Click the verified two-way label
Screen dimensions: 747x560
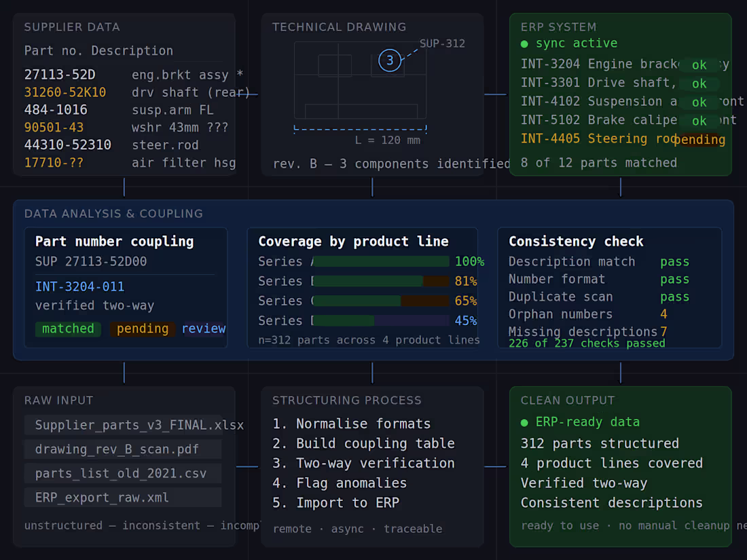pyautogui.click(x=95, y=305)
